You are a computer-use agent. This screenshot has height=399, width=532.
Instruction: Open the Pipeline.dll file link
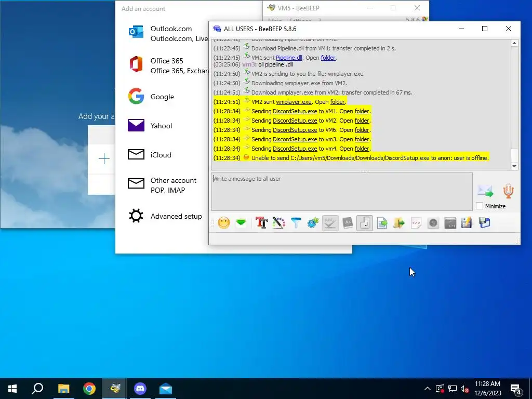click(289, 58)
